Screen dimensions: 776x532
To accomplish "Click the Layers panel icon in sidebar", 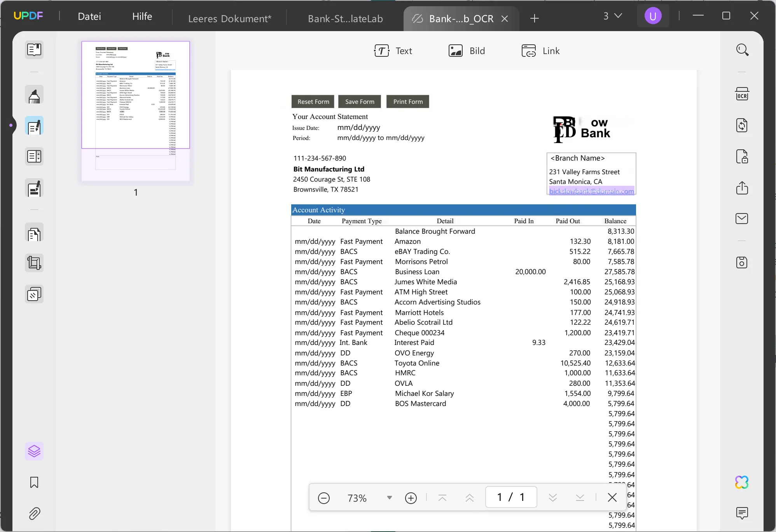I will [x=33, y=452].
